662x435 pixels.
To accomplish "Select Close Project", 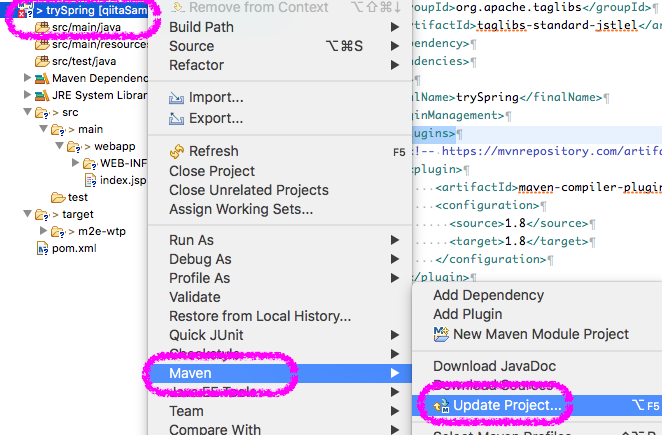I will pyautogui.click(x=280, y=171).
